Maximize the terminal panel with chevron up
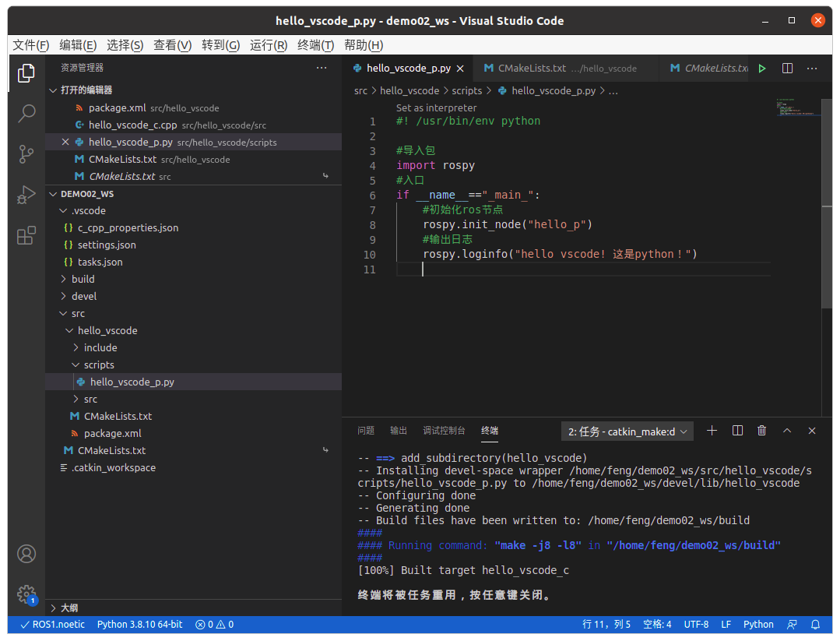840x641 pixels. [x=786, y=430]
